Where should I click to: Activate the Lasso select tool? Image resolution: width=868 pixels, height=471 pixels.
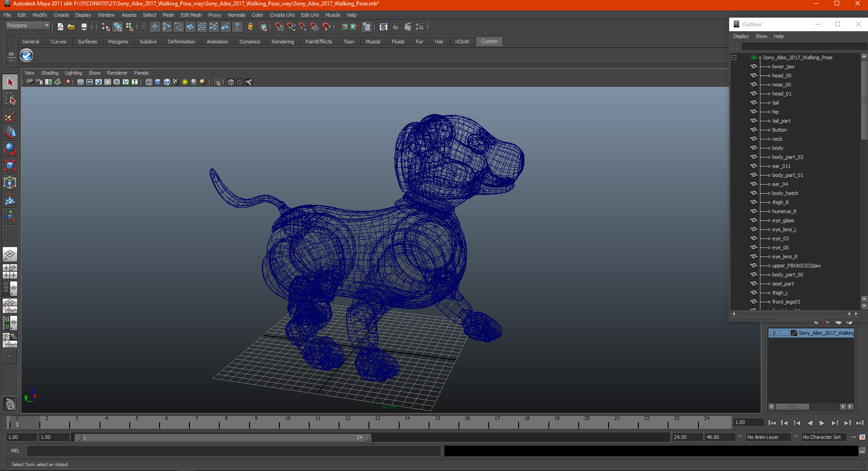tap(10, 99)
